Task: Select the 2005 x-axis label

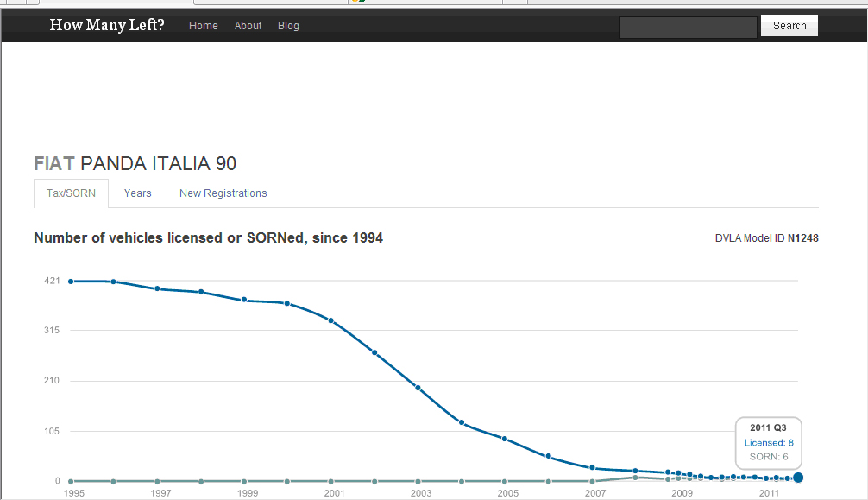Action: click(x=507, y=493)
